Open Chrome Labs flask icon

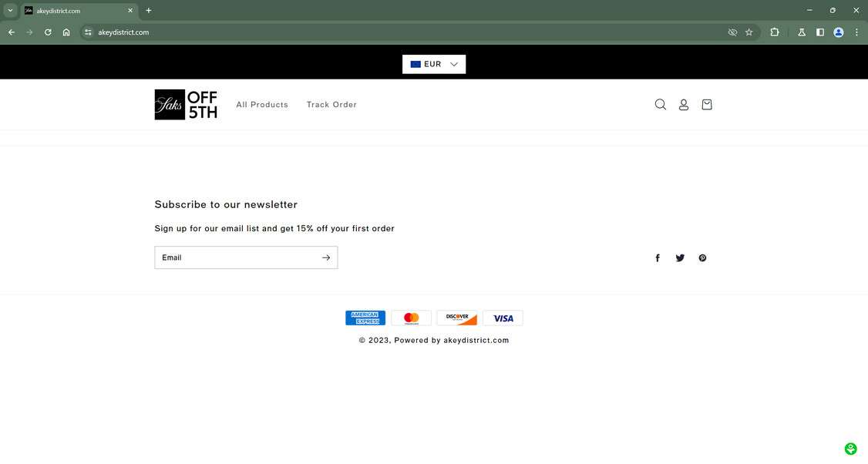(x=802, y=32)
